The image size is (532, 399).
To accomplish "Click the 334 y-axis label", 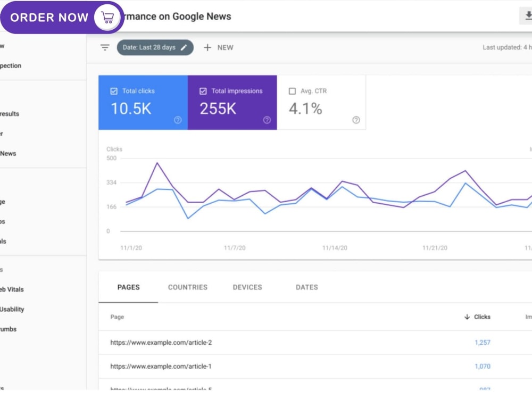I will [111, 182].
